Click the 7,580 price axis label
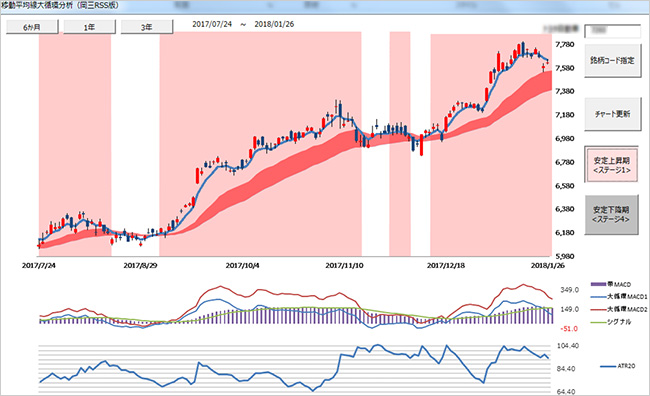 click(x=565, y=68)
